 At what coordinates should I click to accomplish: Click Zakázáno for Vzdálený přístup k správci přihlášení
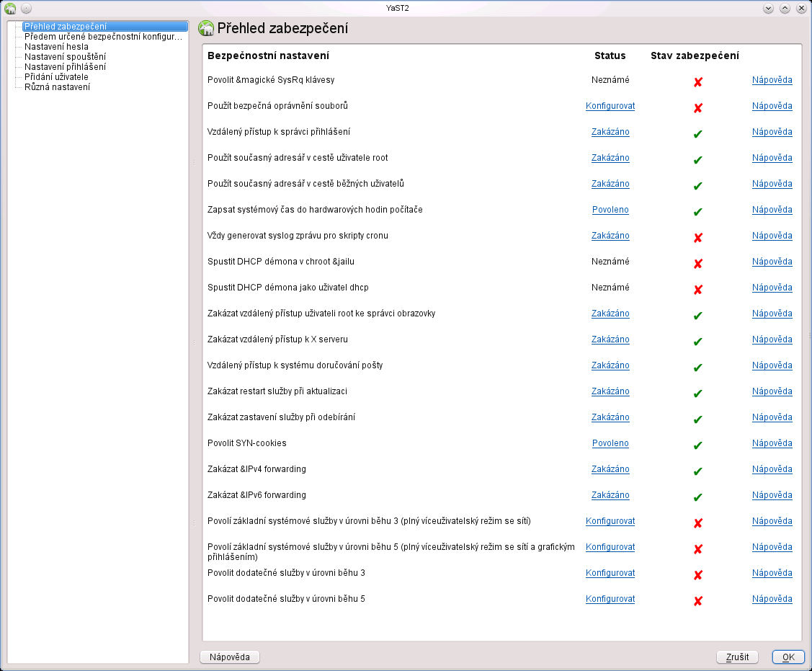[x=610, y=132]
